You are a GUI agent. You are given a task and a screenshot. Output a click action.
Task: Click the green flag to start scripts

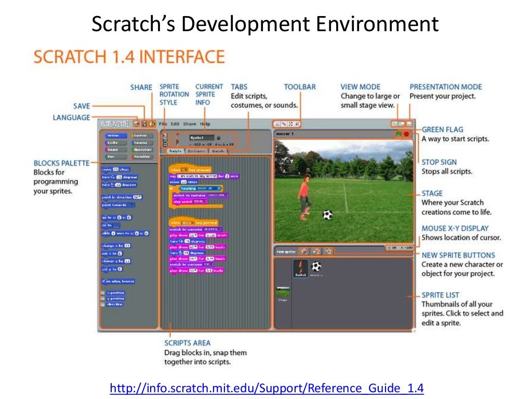pos(398,134)
